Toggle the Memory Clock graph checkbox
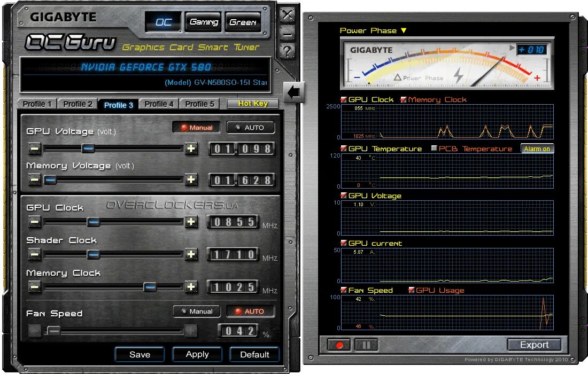 pos(404,99)
